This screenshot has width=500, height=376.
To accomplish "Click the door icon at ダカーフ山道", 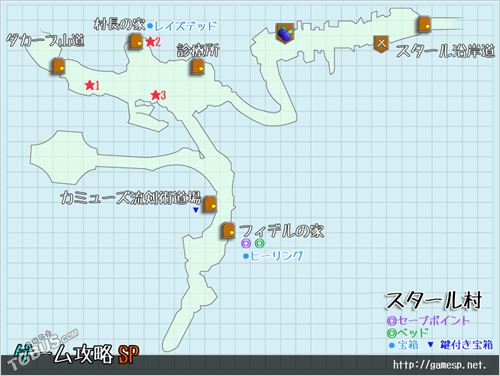I will [58, 66].
